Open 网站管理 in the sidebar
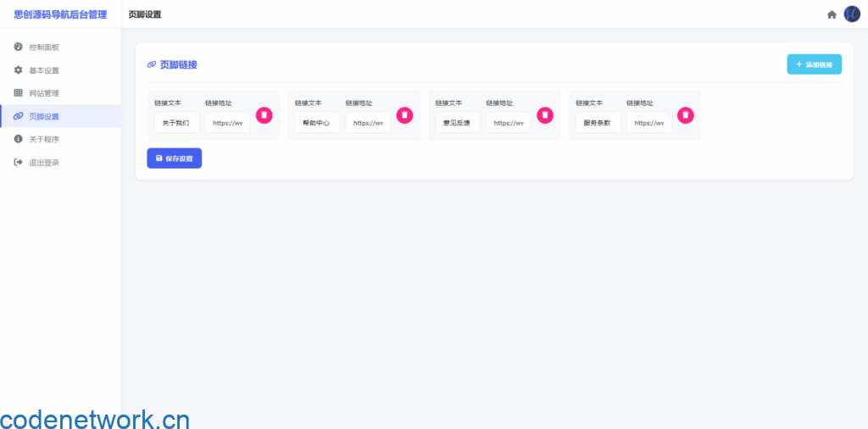The width and height of the screenshot is (868, 429). click(x=44, y=93)
